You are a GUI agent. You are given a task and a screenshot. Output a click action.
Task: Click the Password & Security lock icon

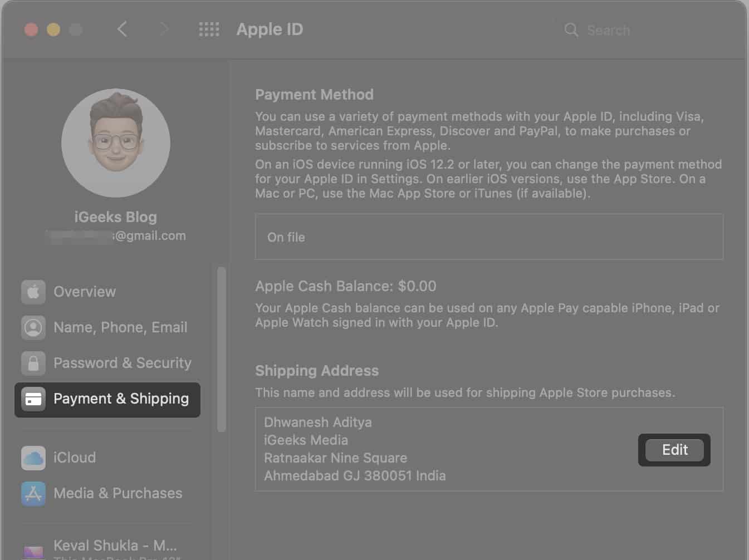(33, 363)
